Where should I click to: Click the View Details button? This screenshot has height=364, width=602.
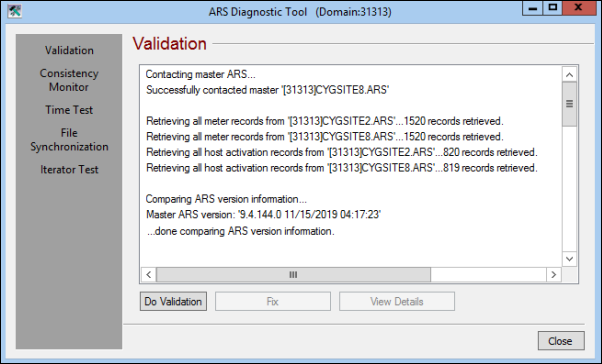(397, 301)
